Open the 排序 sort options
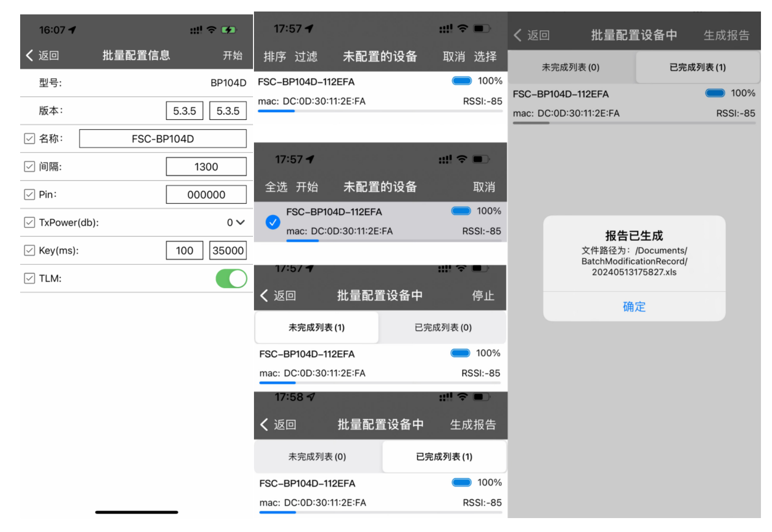 [x=275, y=57]
